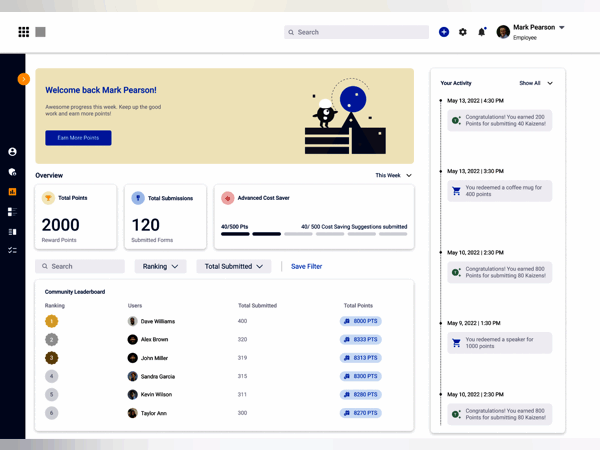Open the notifications bell

coord(482,32)
